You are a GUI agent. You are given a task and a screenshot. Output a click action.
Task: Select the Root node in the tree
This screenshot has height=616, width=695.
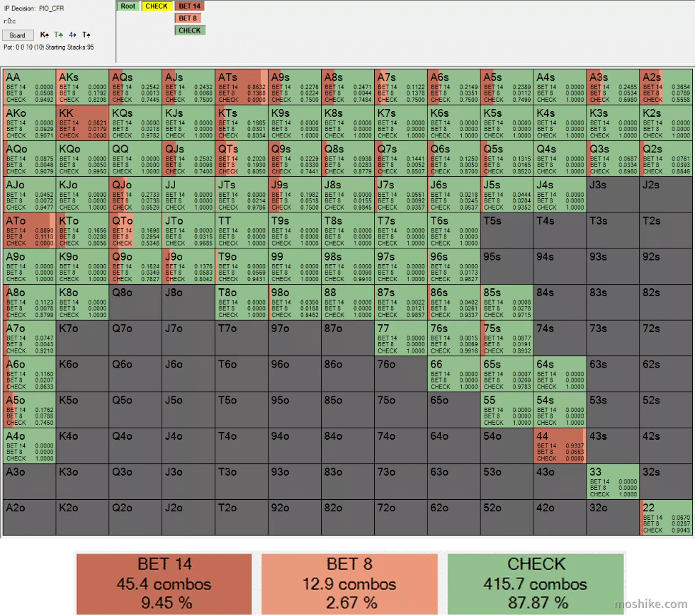[128, 6]
